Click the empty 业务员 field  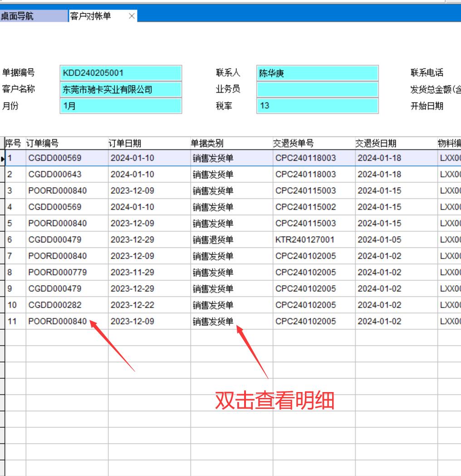(x=317, y=89)
